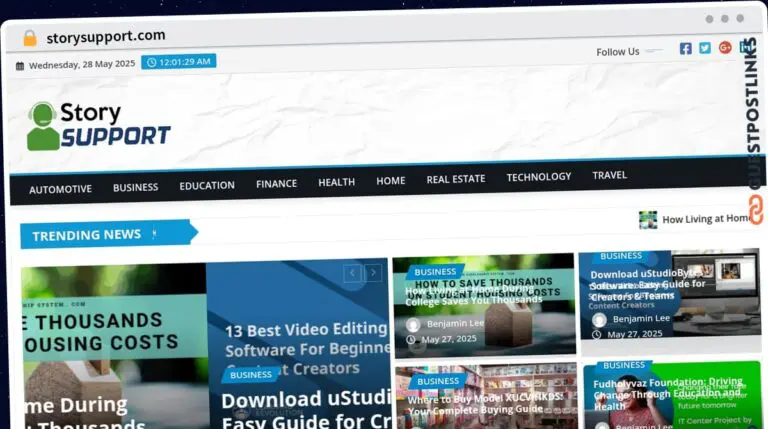This screenshot has height=429, width=768.
Task: Select Technology in the navigation bar
Action: point(538,177)
